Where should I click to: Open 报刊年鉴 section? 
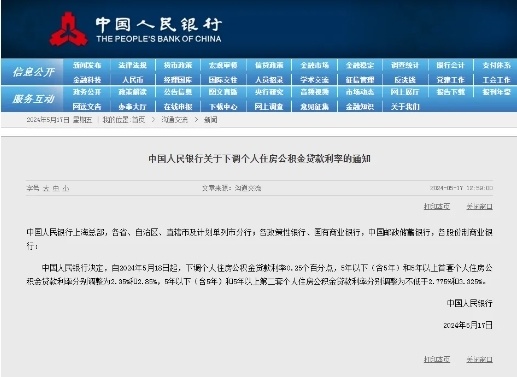click(496, 92)
